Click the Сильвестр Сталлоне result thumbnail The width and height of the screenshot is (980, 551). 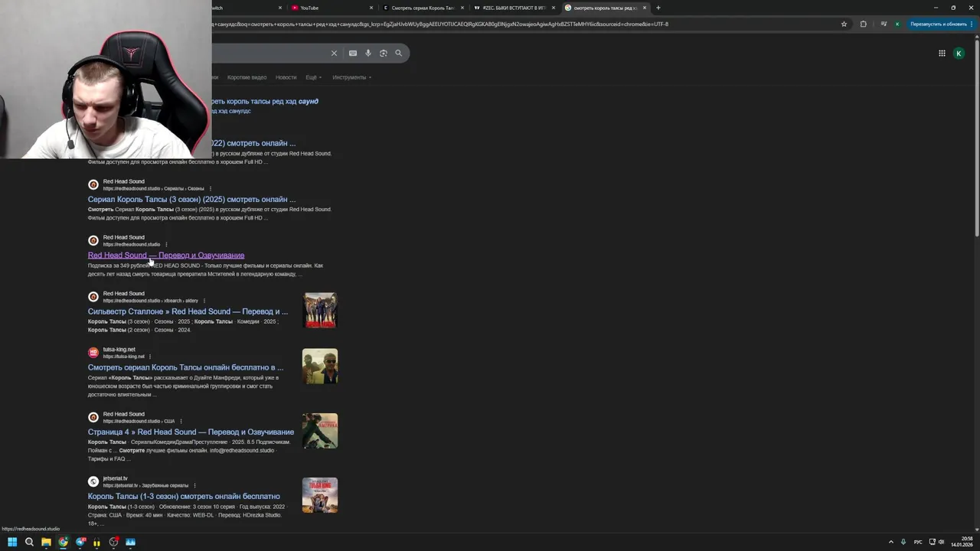coord(320,311)
